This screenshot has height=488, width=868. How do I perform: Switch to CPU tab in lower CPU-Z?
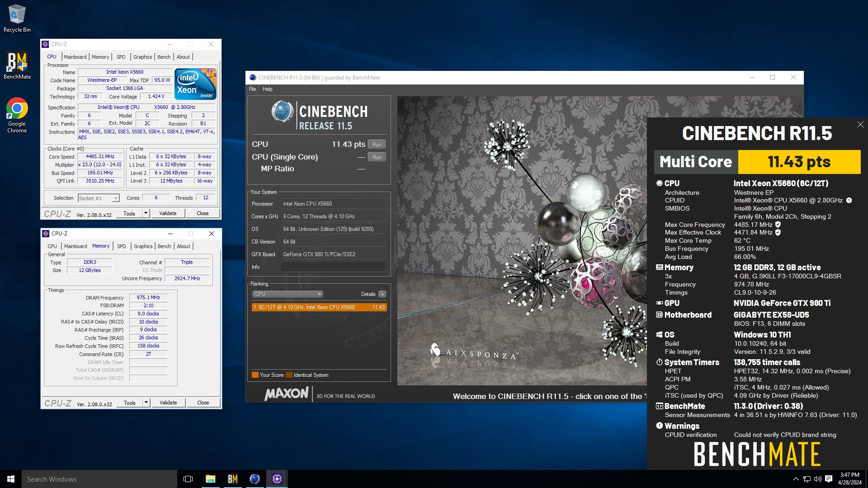click(x=52, y=246)
